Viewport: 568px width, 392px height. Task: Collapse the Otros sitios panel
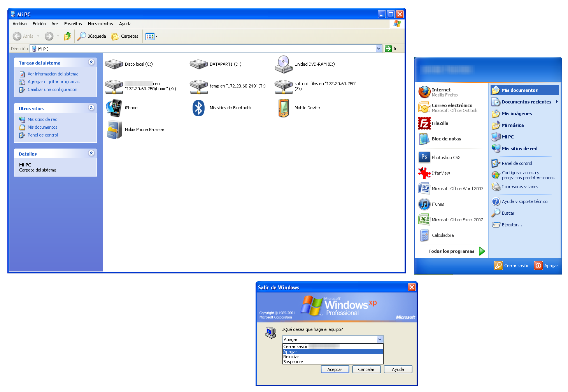(x=91, y=108)
